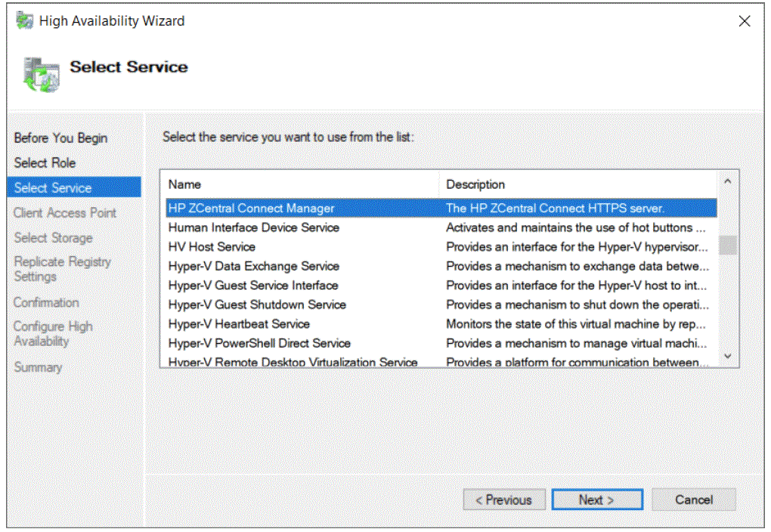The image size is (771, 532).
Task: Click the High Availability Wizard title bar icon
Action: [x=23, y=20]
